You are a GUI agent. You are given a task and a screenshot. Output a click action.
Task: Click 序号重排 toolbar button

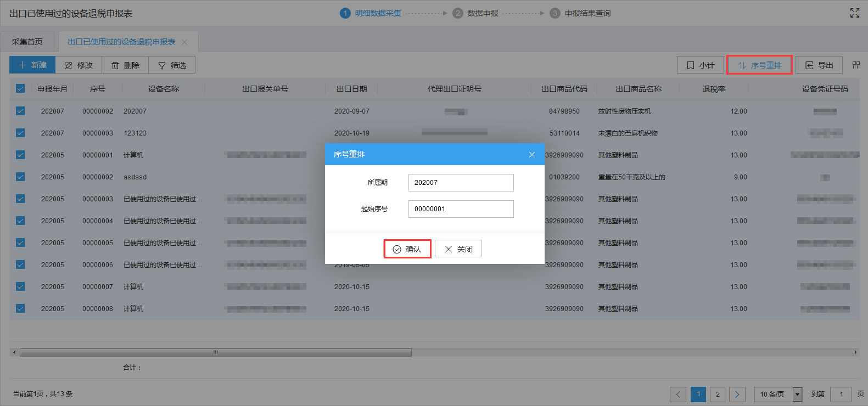[x=760, y=65]
